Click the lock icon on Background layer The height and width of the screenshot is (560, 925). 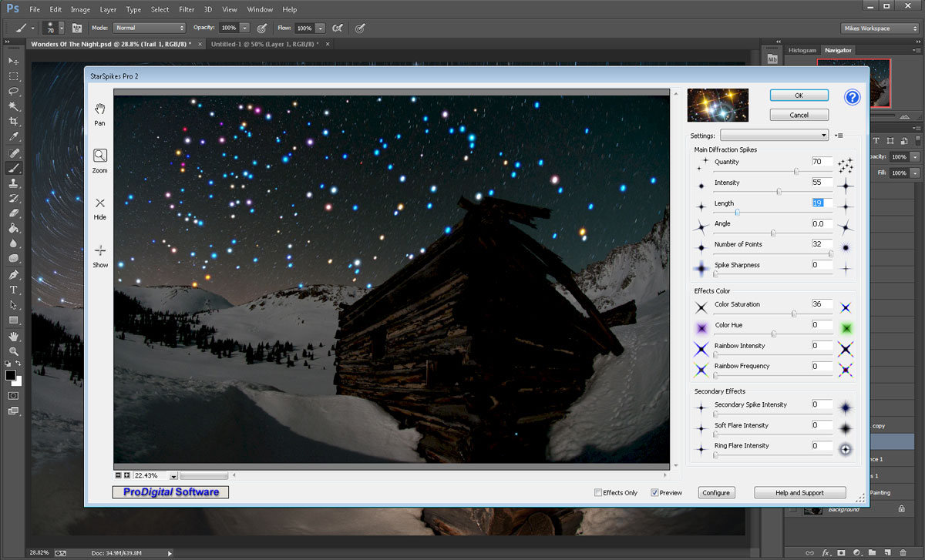[901, 509]
